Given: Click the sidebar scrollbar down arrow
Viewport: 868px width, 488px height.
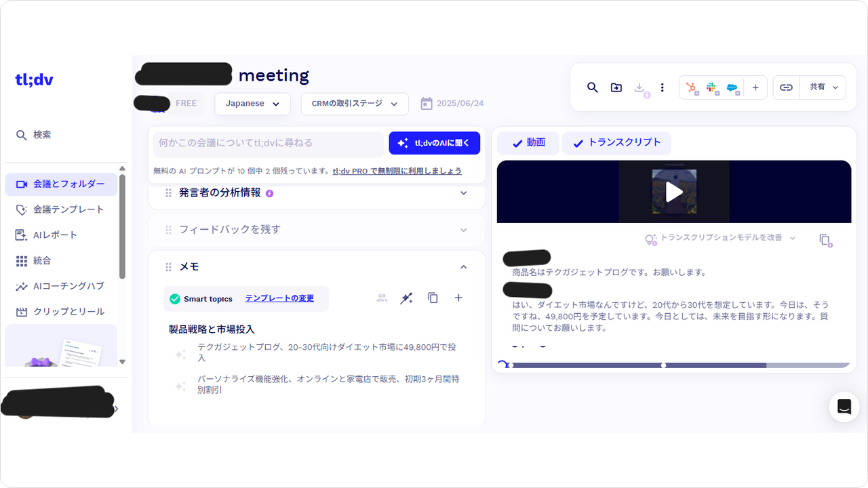Looking at the screenshot, I should (x=122, y=362).
